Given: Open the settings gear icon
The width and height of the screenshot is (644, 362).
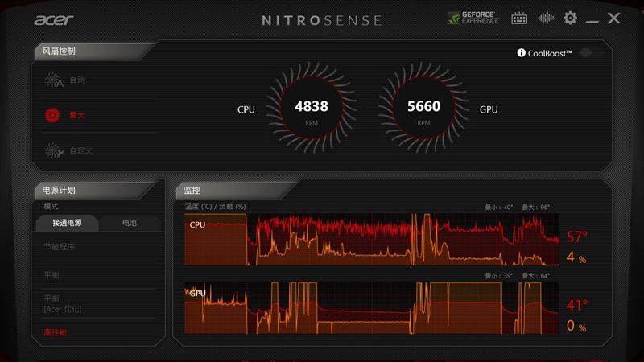Looking at the screenshot, I should click(x=570, y=18).
